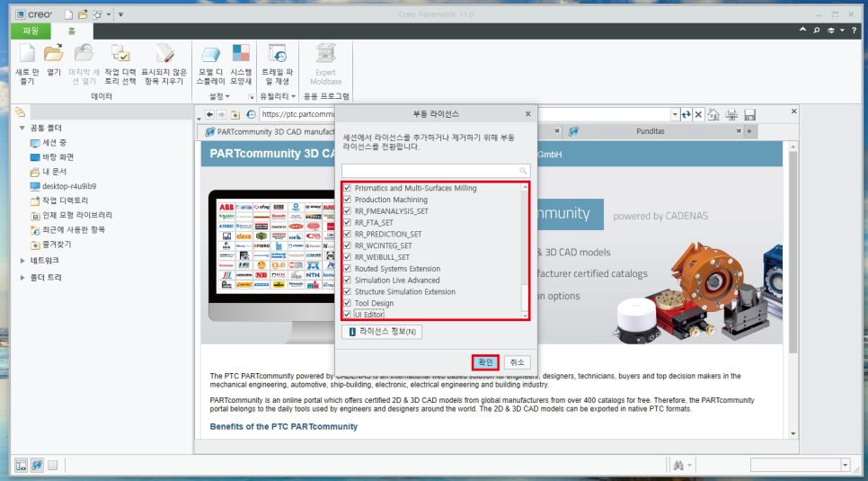Click the browser refresh icon
This screenshot has width=868, height=481.
click(686, 115)
